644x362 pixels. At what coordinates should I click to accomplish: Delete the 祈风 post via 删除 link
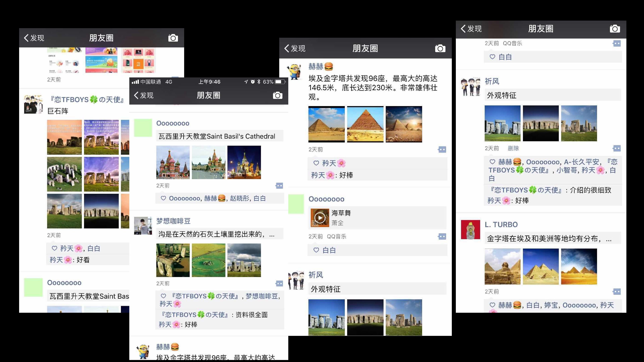pos(513,148)
